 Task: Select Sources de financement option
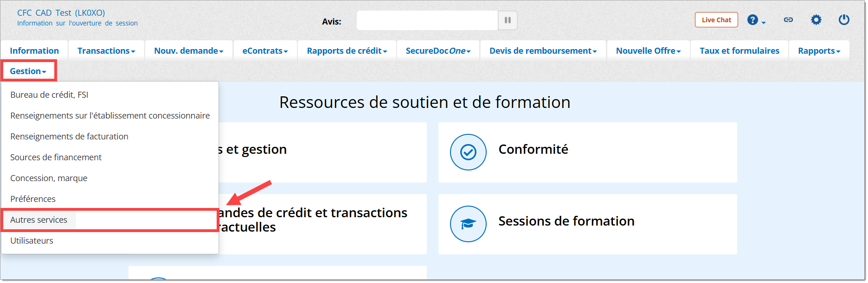point(56,157)
